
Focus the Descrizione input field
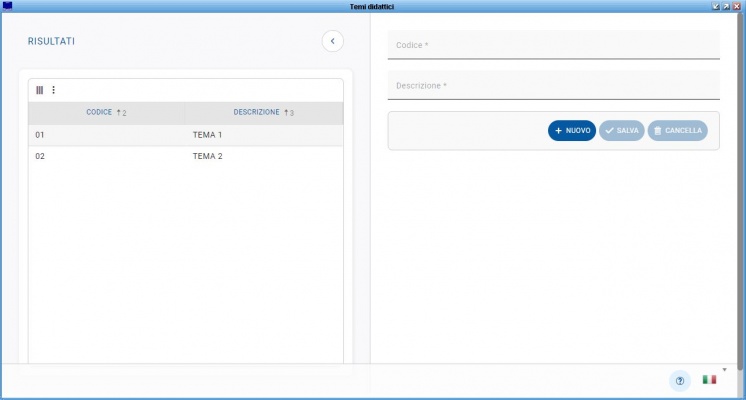(553, 86)
